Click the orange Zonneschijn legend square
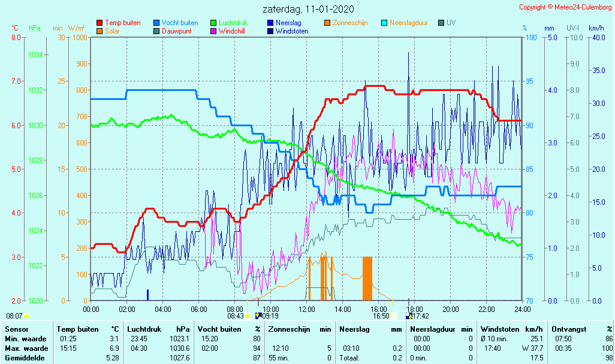615x364 pixels. (327, 23)
